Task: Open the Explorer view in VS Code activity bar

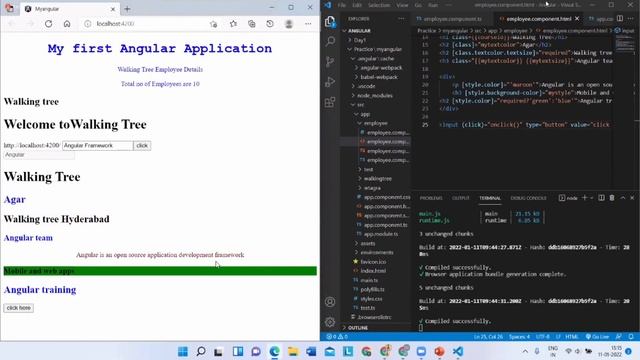Action: pos(330,21)
